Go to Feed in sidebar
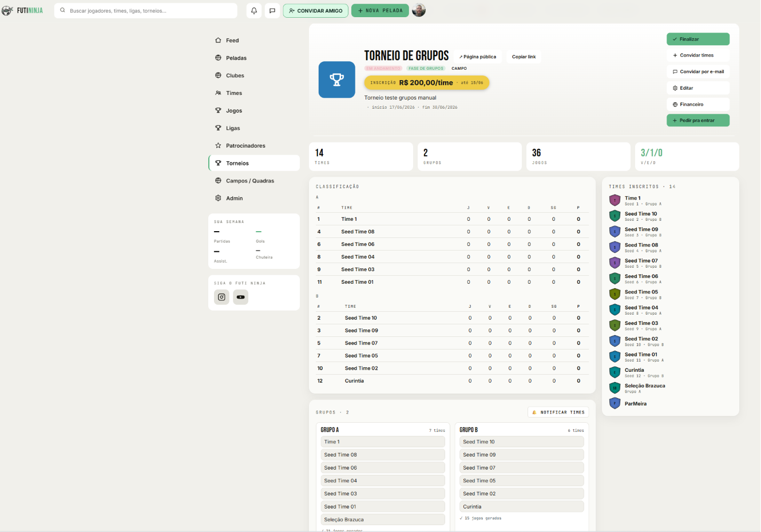This screenshot has height=532, width=761. pos(254,40)
